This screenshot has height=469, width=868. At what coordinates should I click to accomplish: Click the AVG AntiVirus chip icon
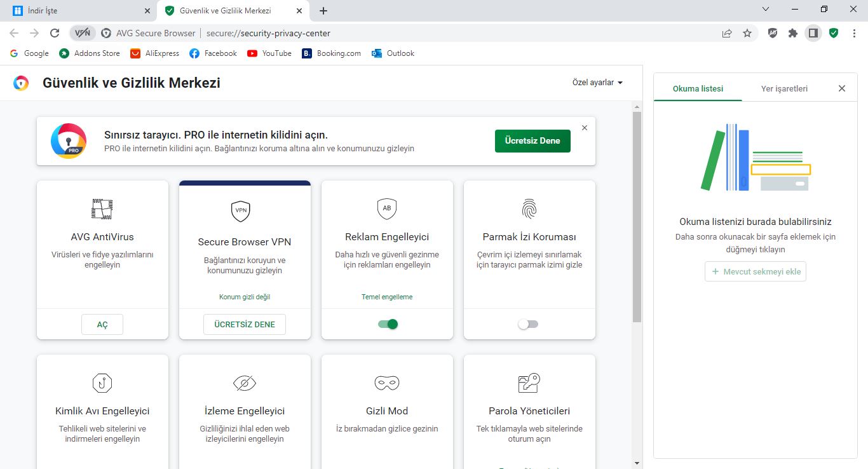point(102,209)
